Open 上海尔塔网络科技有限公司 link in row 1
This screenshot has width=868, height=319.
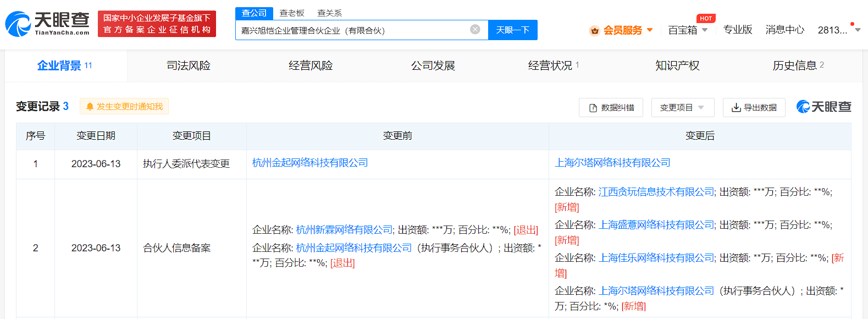point(612,163)
